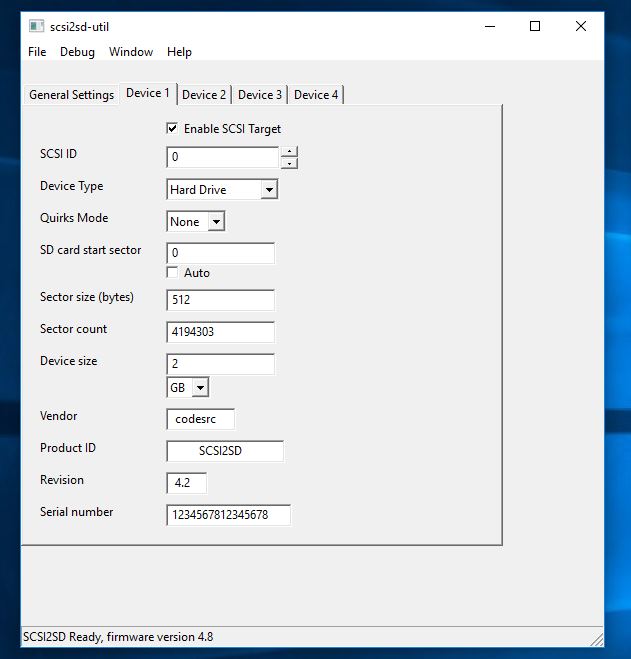The image size is (631, 659).
Task: Click the Serial number field
Action: [x=228, y=515]
